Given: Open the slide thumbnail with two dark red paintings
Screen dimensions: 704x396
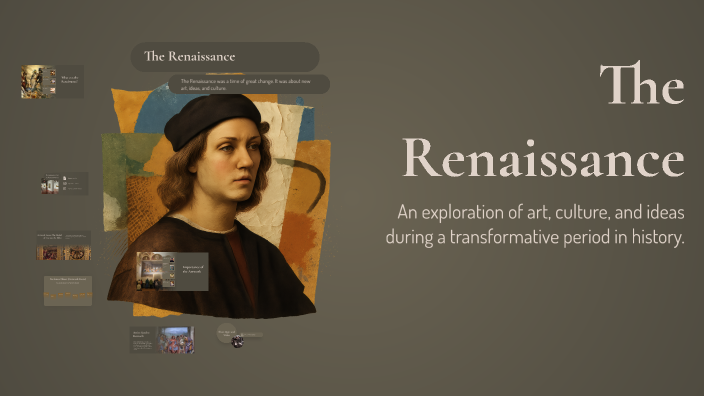Looking at the screenshot, I should pos(64,246).
